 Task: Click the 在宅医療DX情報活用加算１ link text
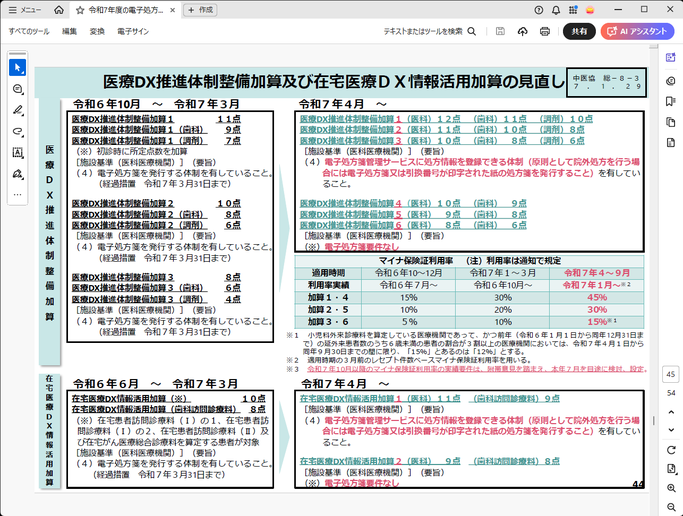[x=350, y=398]
